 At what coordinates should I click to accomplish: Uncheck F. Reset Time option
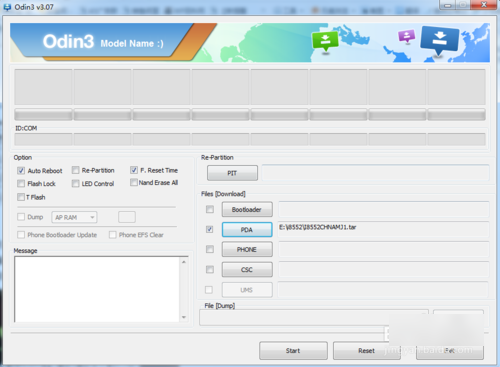(x=134, y=170)
